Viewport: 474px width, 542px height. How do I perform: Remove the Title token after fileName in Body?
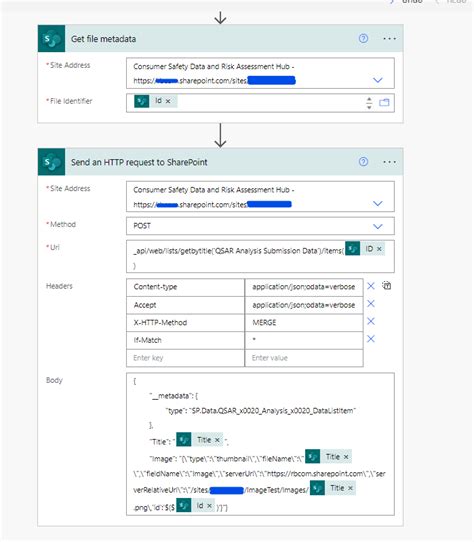[346, 457]
